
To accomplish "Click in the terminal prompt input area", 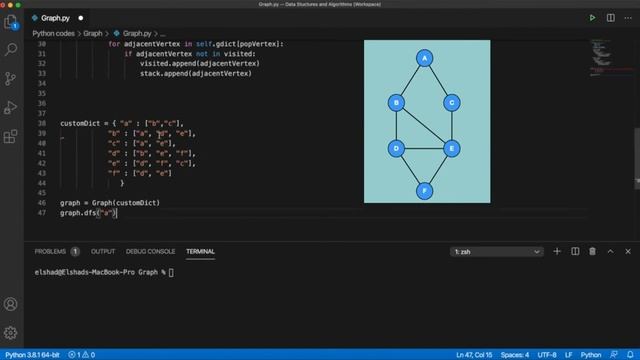I will coord(171,272).
